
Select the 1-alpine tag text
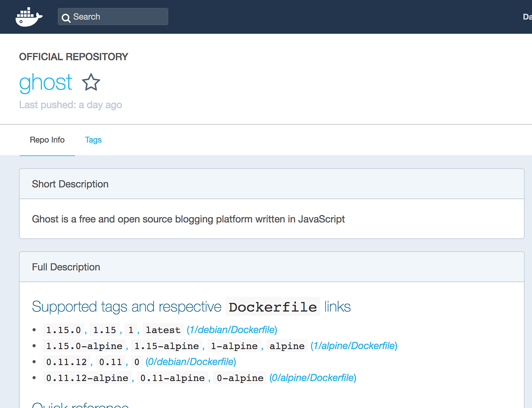point(234,346)
